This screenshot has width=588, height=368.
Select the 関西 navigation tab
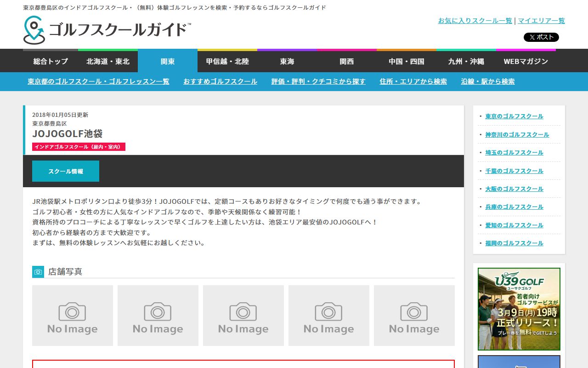click(347, 61)
